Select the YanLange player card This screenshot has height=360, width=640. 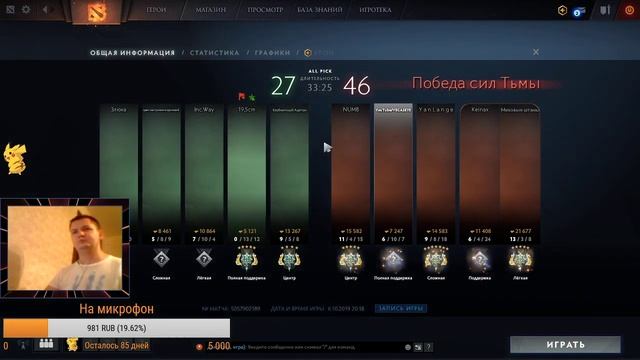coord(436,174)
